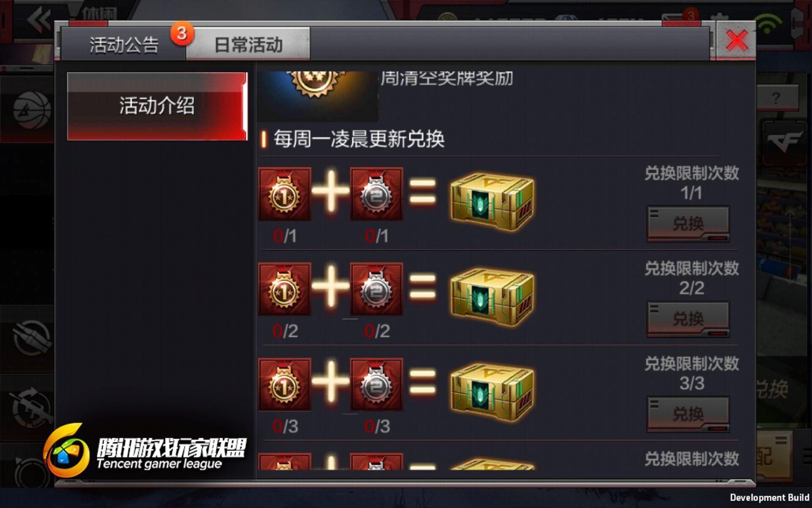Tap the gold medal icon in first row

(x=285, y=194)
